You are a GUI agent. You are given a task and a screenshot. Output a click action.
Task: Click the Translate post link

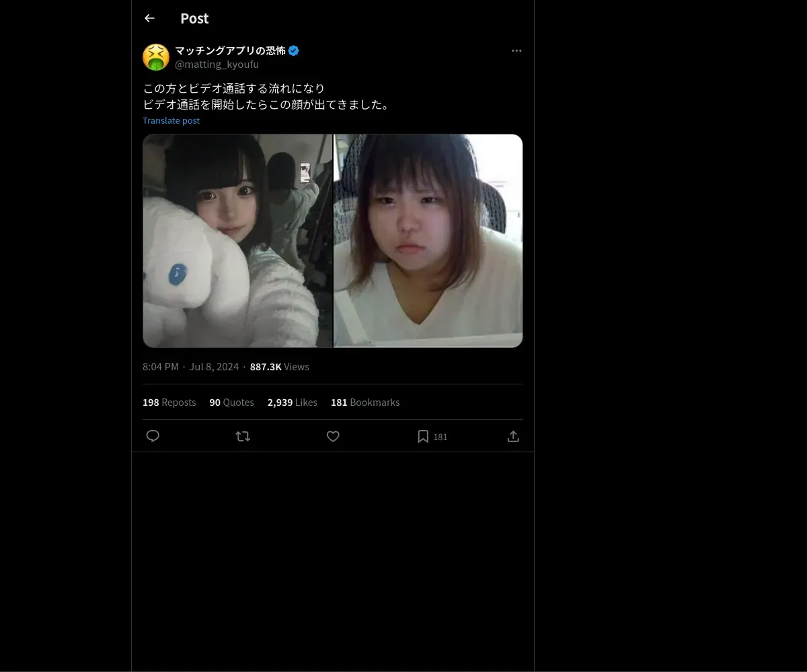click(171, 120)
